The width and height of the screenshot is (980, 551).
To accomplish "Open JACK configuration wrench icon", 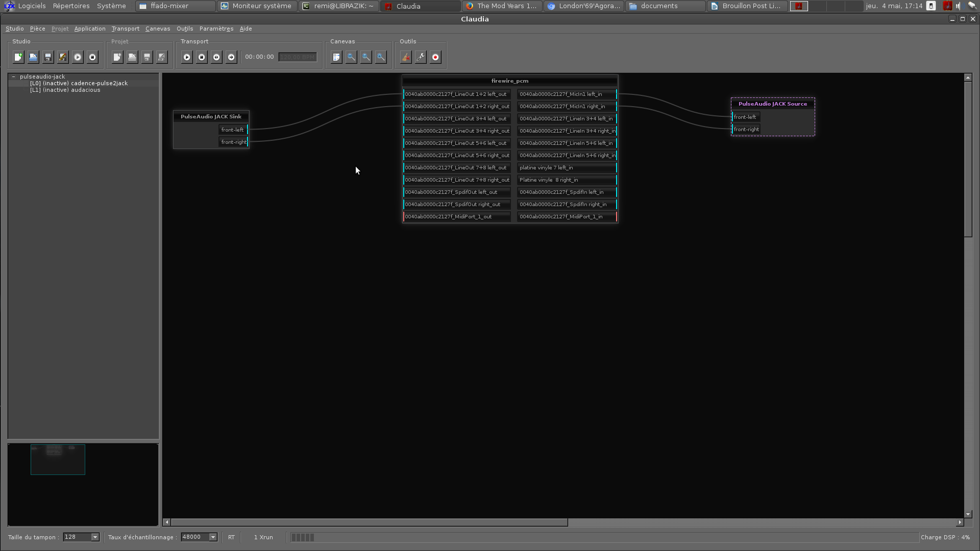I will pyautogui.click(x=421, y=57).
